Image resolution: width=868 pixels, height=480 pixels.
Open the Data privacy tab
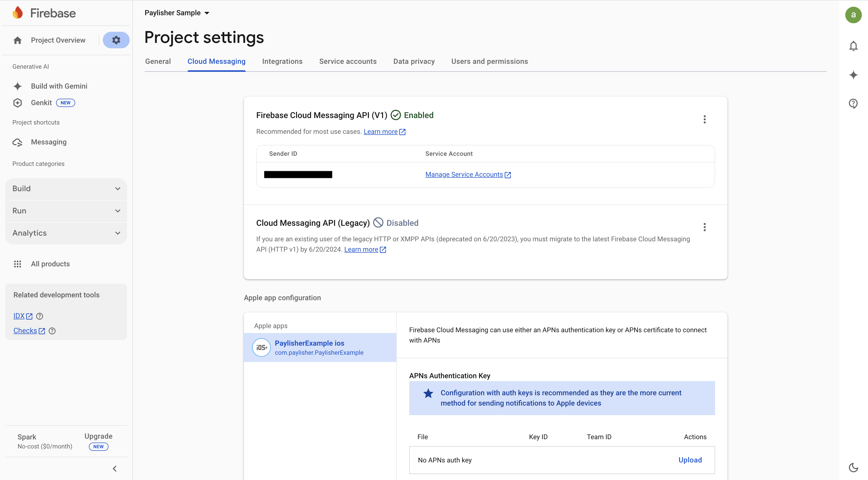tap(414, 61)
